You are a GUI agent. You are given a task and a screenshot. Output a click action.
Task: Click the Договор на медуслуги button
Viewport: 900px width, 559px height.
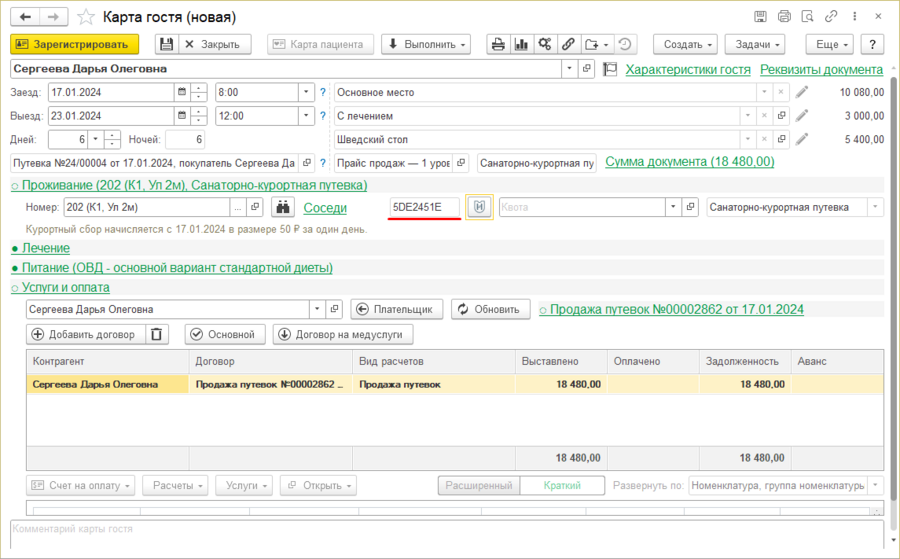point(343,335)
